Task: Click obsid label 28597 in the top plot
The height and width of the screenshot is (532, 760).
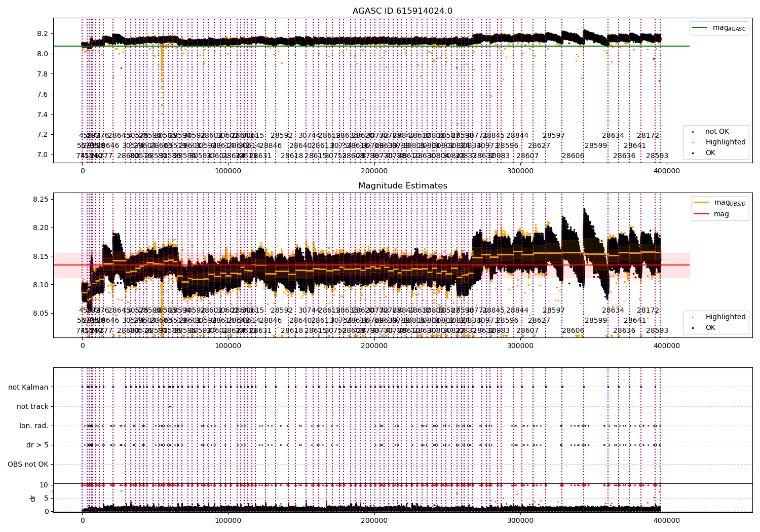Action: pos(554,136)
